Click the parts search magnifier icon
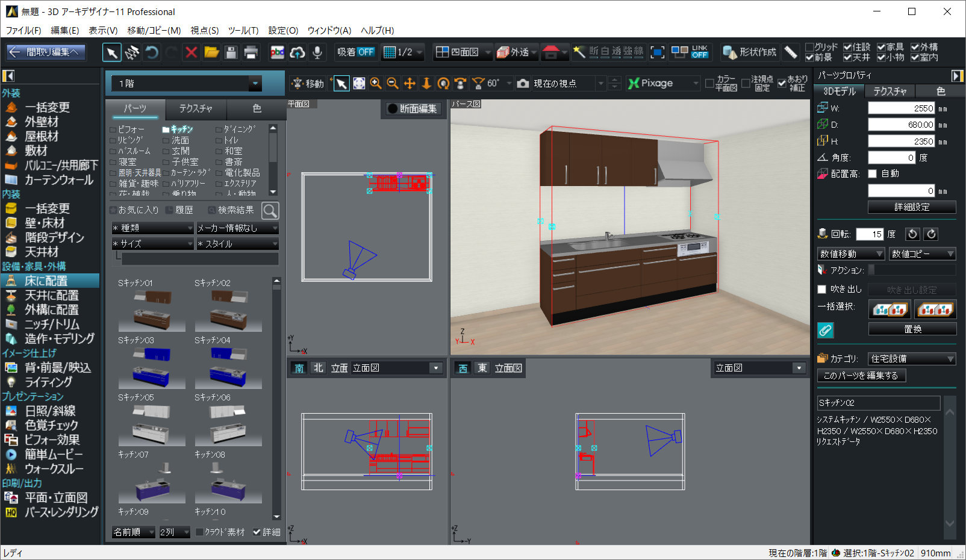Image resolution: width=966 pixels, height=560 pixels. [270, 211]
